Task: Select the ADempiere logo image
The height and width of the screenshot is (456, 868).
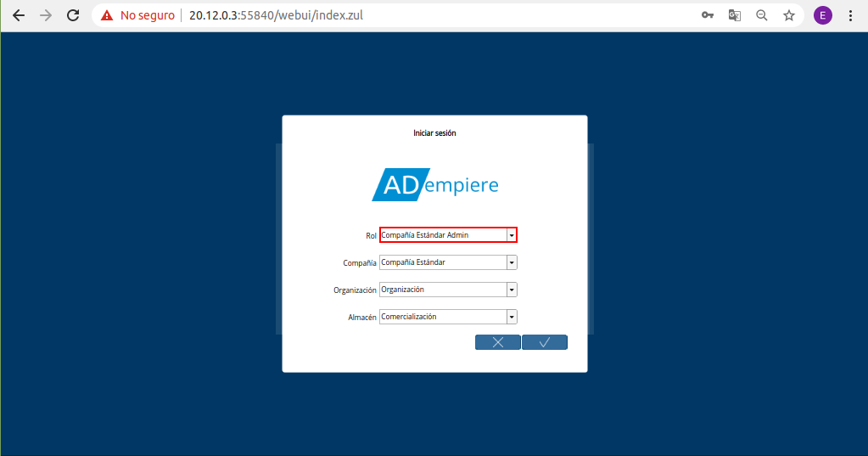Action: 435,184
